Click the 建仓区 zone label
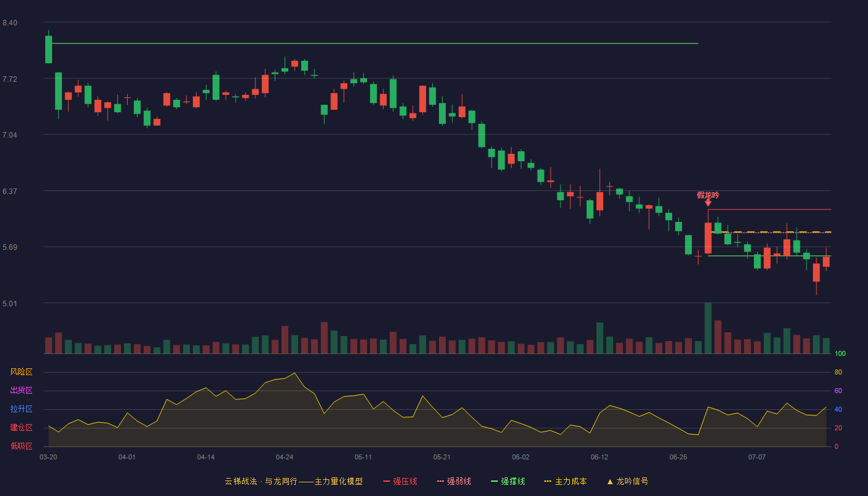Viewport: 868px width, 496px height. [x=21, y=428]
